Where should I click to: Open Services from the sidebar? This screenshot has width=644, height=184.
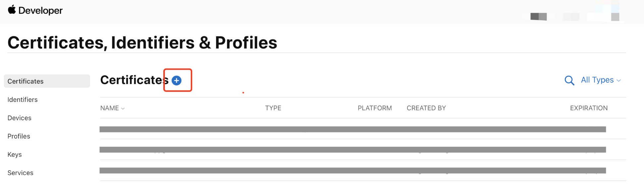(x=21, y=173)
